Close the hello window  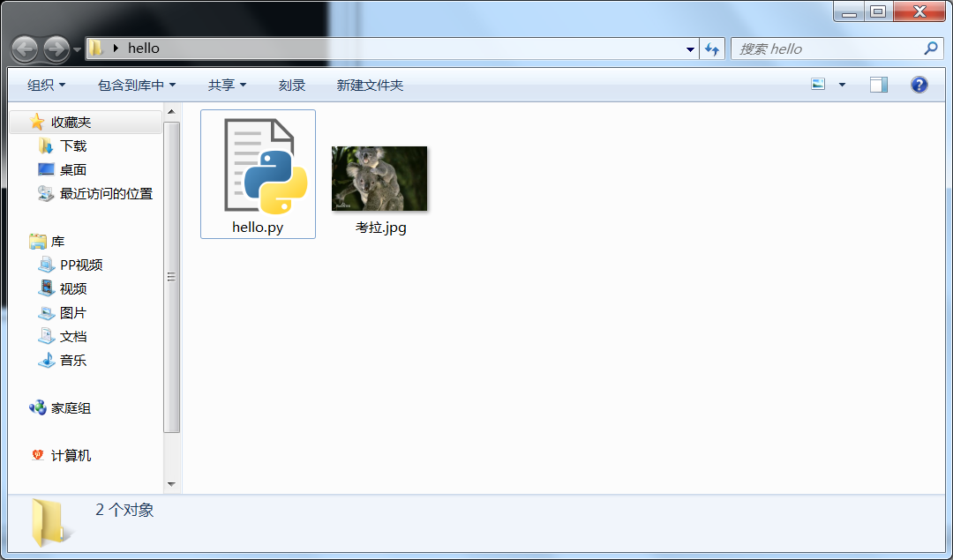point(919,11)
